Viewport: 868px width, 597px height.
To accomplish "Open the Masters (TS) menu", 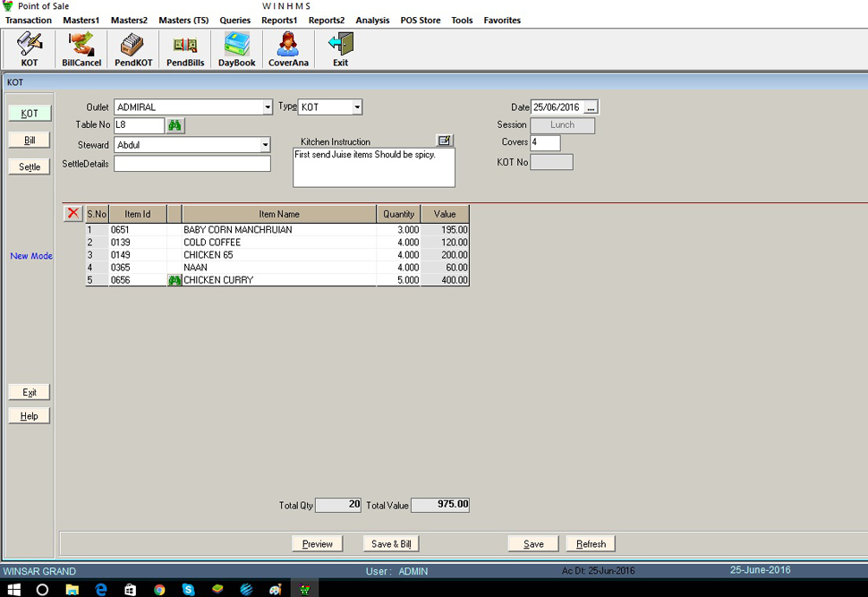I will point(183,21).
